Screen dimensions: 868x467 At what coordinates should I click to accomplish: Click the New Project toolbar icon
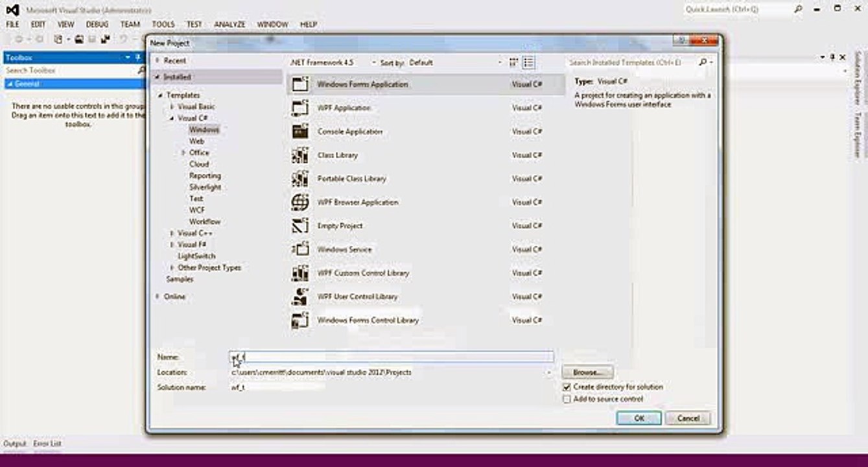pyautogui.click(x=58, y=40)
